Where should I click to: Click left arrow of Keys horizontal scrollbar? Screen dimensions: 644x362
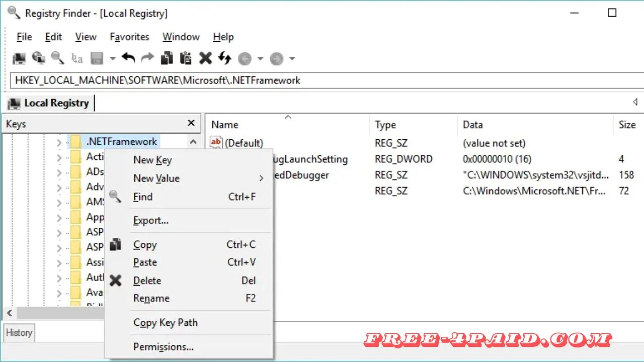point(9,313)
